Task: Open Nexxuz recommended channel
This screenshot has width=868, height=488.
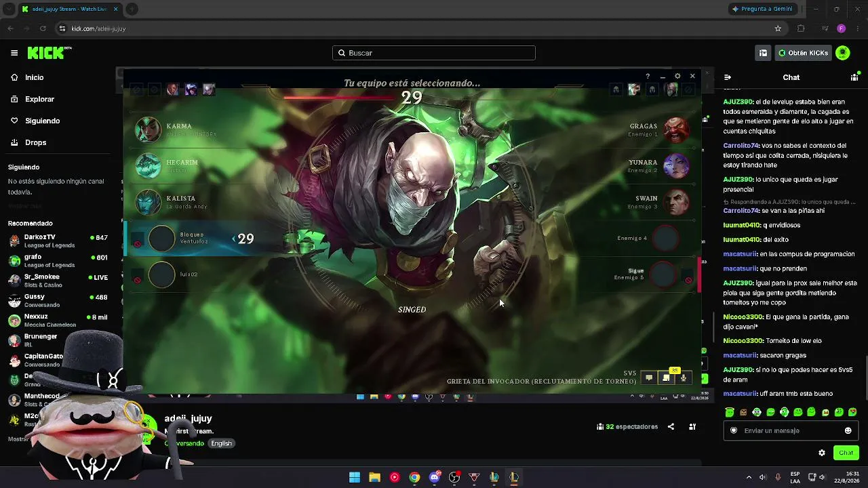Action: click(58, 320)
